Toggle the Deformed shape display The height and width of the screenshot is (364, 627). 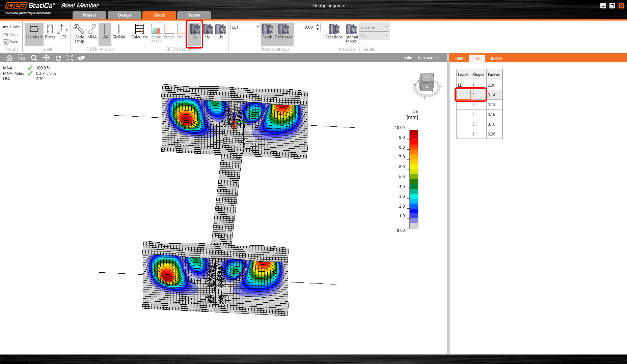(x=283, y=32)
